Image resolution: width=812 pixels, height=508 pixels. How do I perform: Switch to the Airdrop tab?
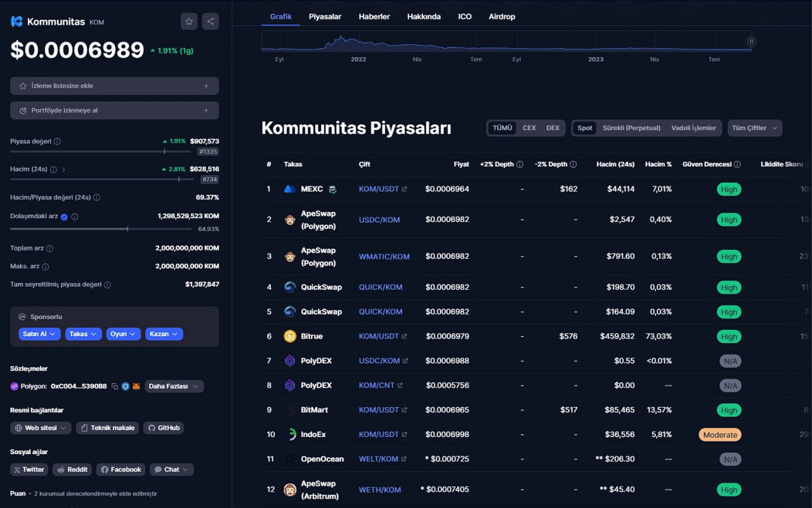502,16
